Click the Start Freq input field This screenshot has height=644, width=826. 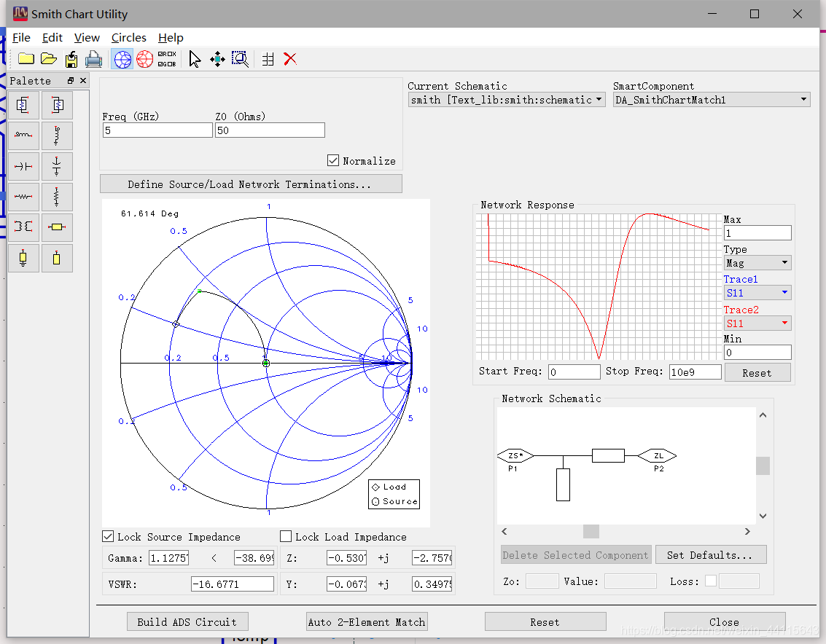(x=574, y=372)
